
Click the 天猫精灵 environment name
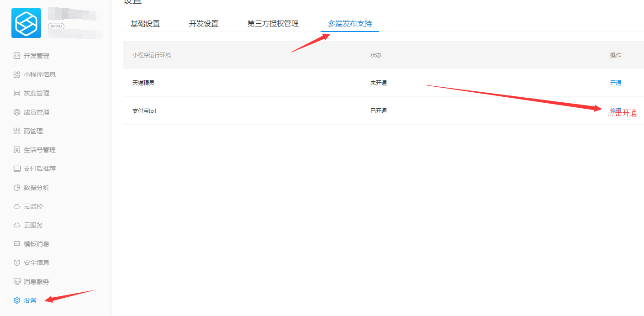[143, 83]
